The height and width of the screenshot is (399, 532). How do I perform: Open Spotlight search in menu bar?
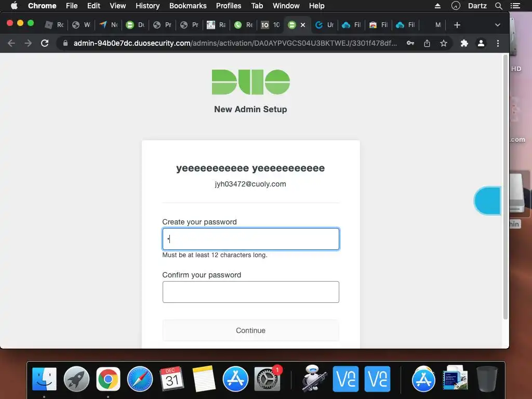coord(498,6)
